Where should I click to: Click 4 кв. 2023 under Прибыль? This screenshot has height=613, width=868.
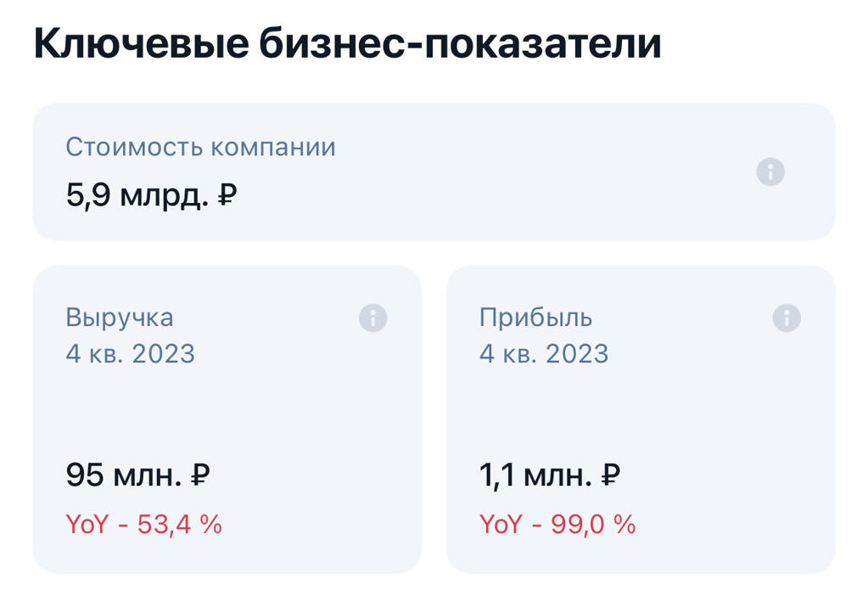tap(544, 353)
